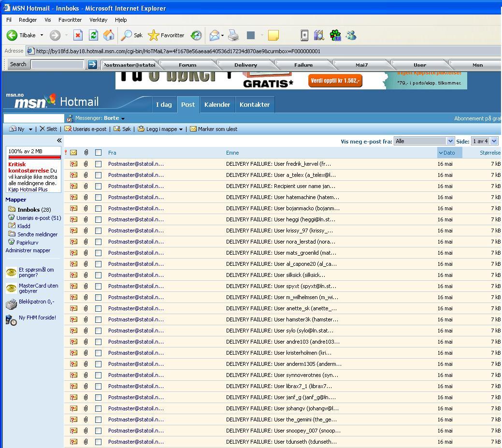Open the Fil menu
Viewport: 502px width, 448px height.
pyautogui.click(x=9, y=20)
